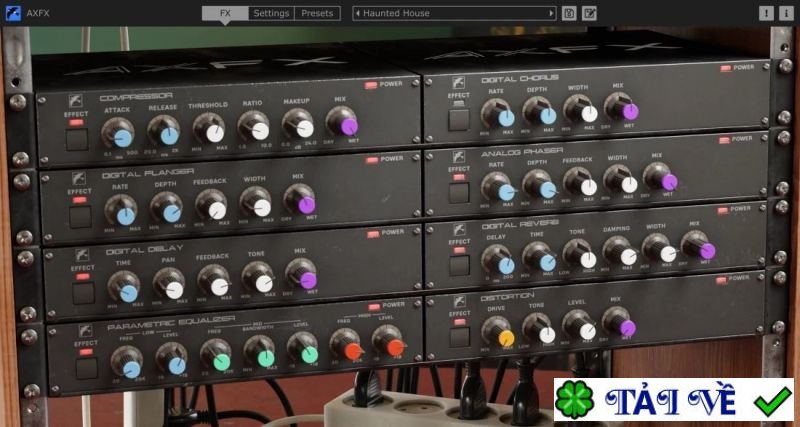Switch to the FX tab
The image size is (800, 427).
pyautogui.click(x=225, y=13)
